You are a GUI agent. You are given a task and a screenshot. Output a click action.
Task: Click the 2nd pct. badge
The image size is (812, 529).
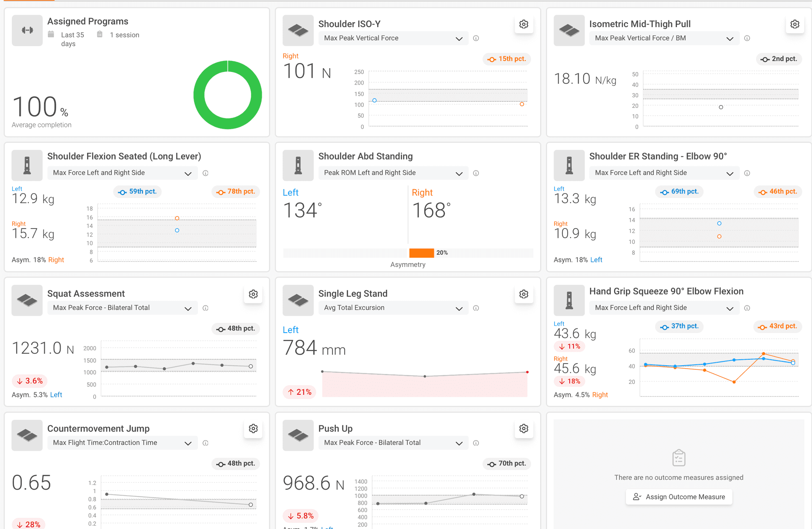coord(779,59)
